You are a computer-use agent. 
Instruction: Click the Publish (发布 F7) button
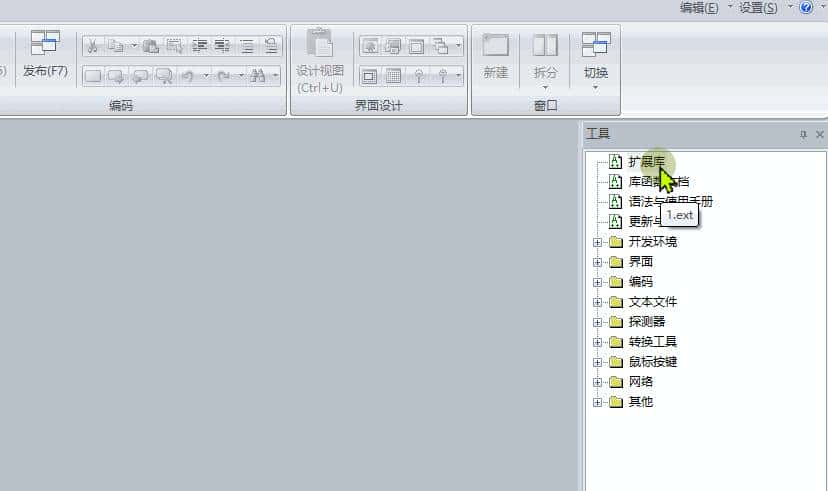[45, 54]
